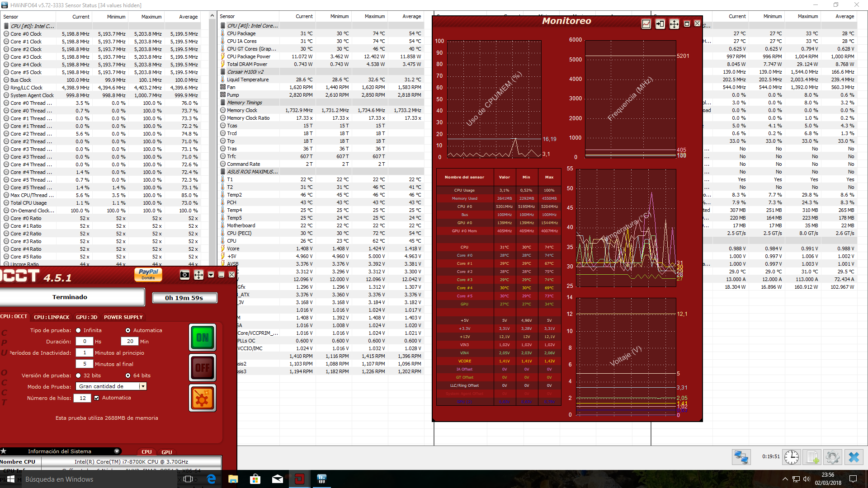The image size is (868, 488).
Task: Take a screenshot with OCCT camera icon
Action: point(184,275)
